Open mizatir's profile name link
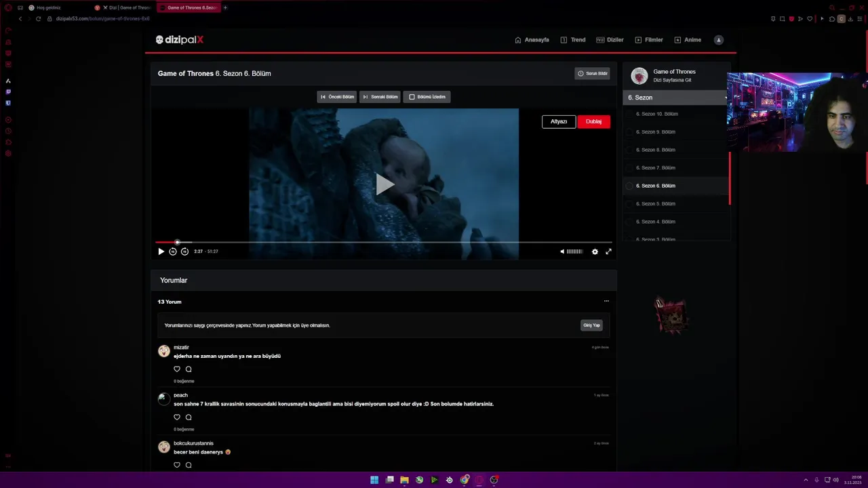 (x=181, y=348)
